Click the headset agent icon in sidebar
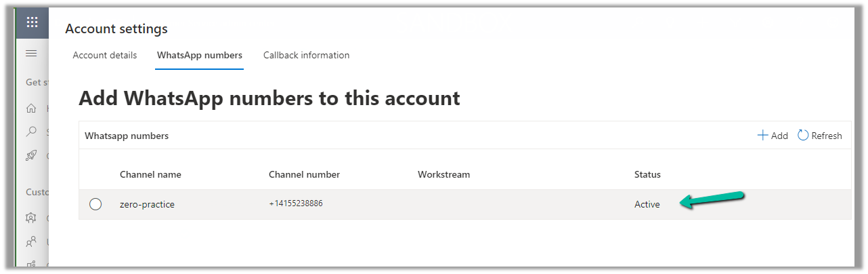 pos(31,218)
